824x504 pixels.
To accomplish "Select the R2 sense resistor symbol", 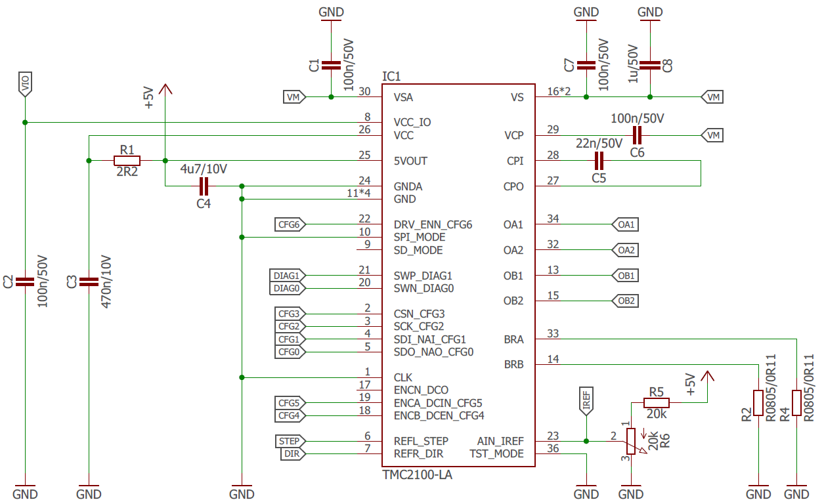I will (x=758, y=403).
